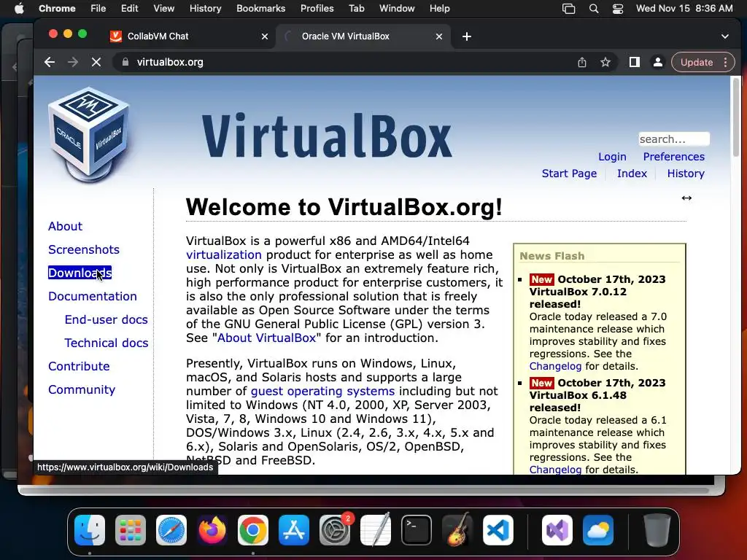Viewport: 747px width, 560px height.
Task: Open the Apple menu icon
Action: (x=19, y=9)
